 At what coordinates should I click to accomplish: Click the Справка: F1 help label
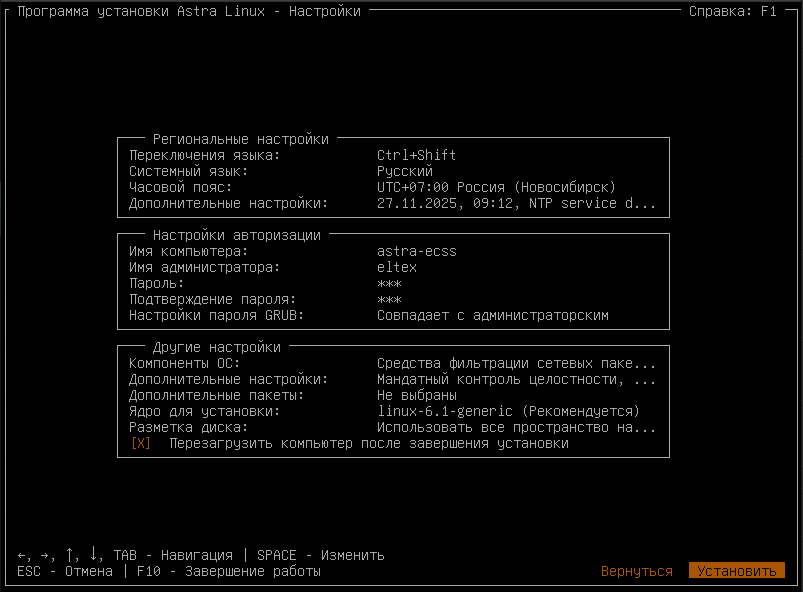click(x=732, y=11)
